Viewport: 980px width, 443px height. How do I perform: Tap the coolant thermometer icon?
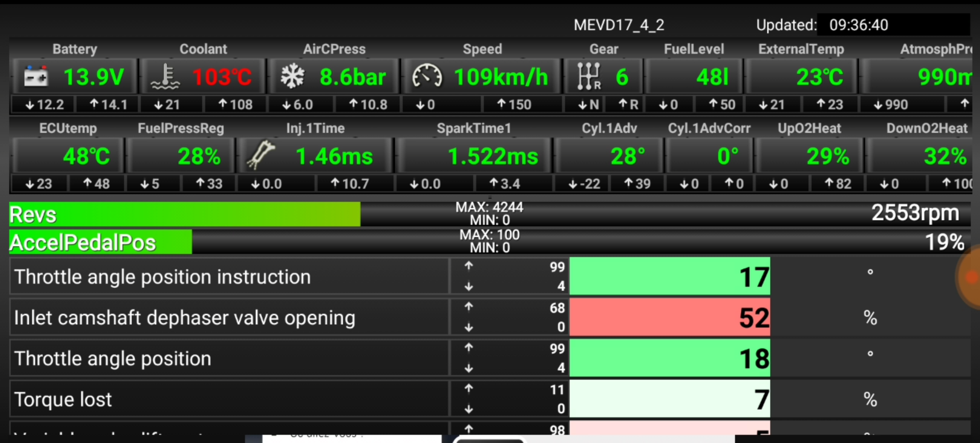tap(165, 77)
